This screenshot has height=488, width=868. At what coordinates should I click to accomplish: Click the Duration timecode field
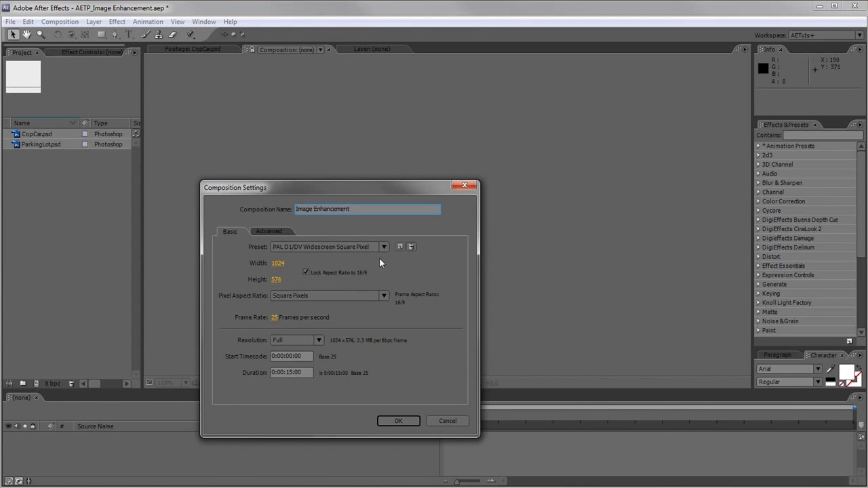click(x=292, y=372)
